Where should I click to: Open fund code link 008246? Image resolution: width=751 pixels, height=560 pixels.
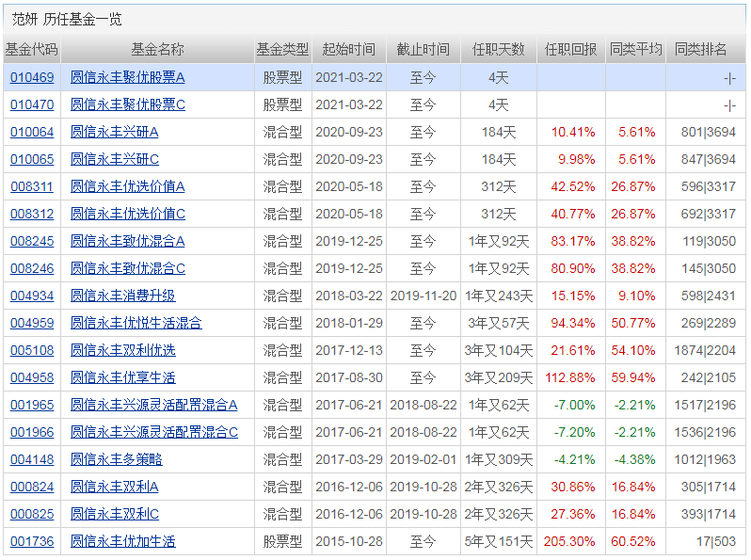(32, 269)
